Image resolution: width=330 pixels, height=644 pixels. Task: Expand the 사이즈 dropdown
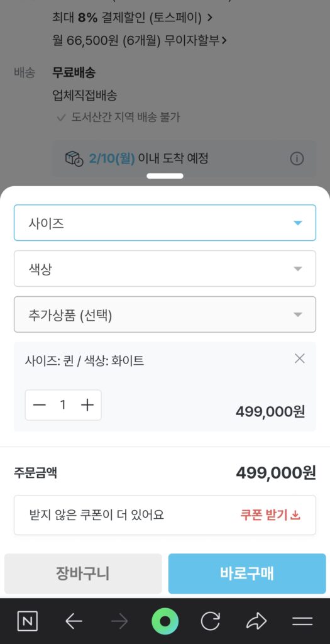coord(165,223)
